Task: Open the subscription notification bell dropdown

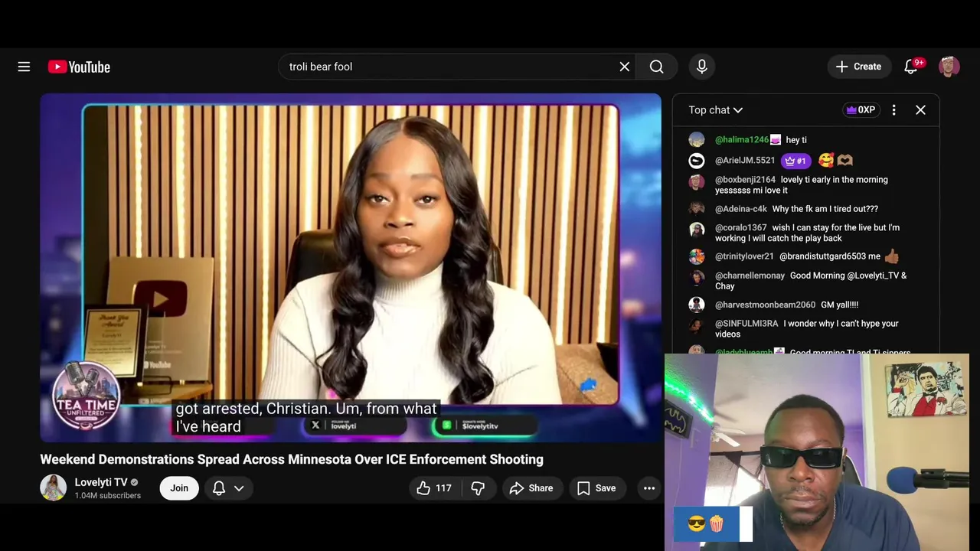Action: (x=228, y=488)
